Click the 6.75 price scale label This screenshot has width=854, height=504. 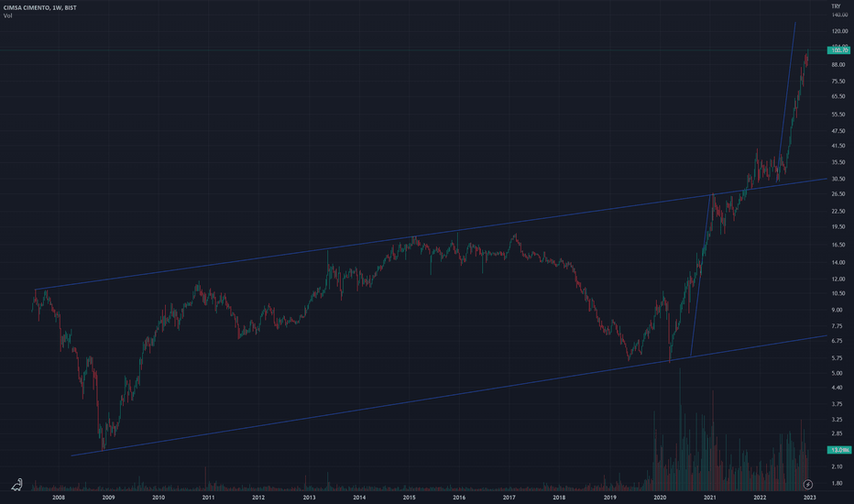[838, 341]
